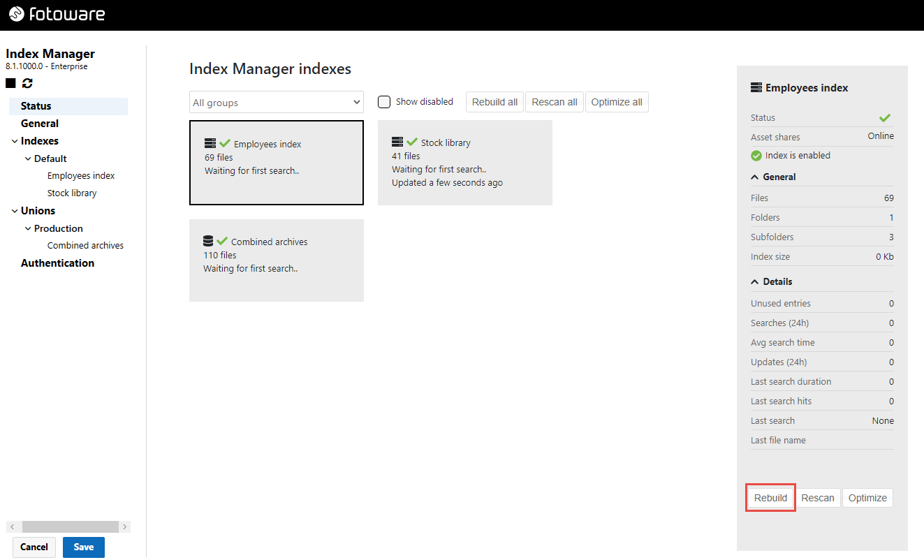This screenshot has height=560, width=924.
Task: Click the Fotoware logo icon
Action: tap(17, 14)
